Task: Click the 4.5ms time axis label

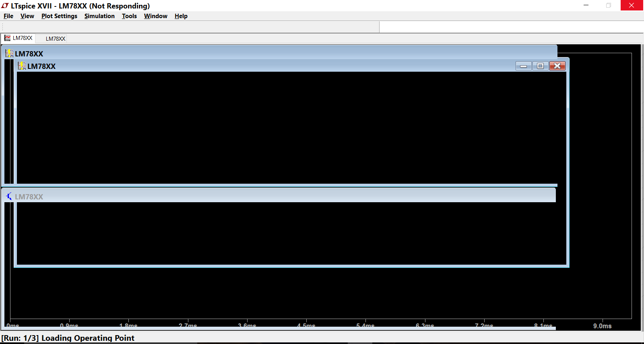Action: tap(306, 325)
